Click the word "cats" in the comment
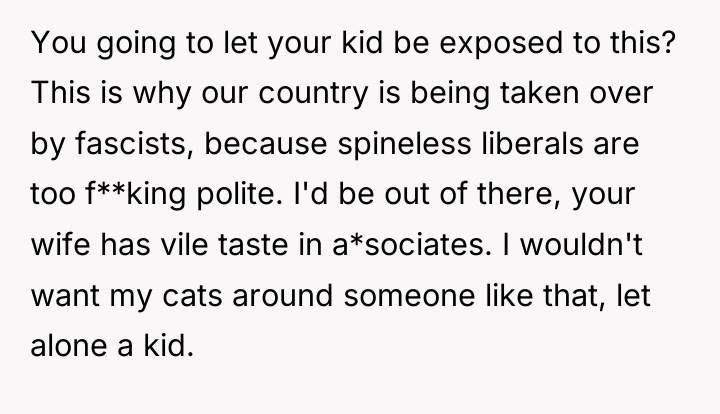The width and height of the screenshot is (720, 414). click(x=192, y=296)
